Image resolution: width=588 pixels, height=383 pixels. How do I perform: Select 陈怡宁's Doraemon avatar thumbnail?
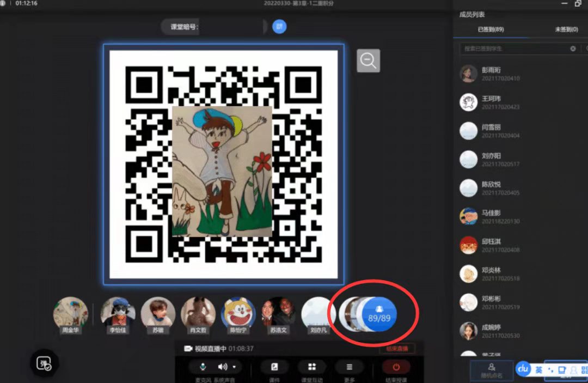pyautogui.click(x=238, y=313)
